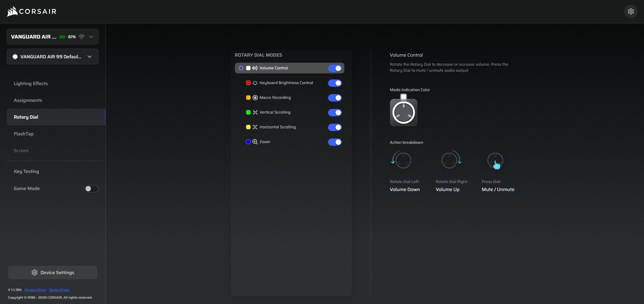Open the VANGUARD AIR 99 Default profile dropdown
Image resolution: width=644 pixels, height=304 pixels.
tap(90, 57)
